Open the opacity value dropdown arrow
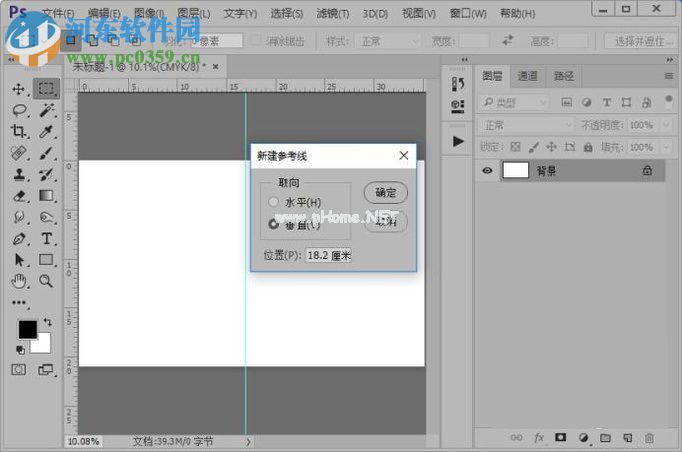The image size is (682, 452). tap(666, 125)
